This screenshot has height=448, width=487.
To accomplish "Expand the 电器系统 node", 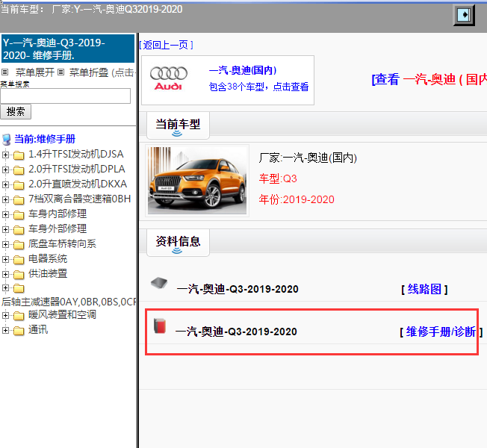I will 5,259.
